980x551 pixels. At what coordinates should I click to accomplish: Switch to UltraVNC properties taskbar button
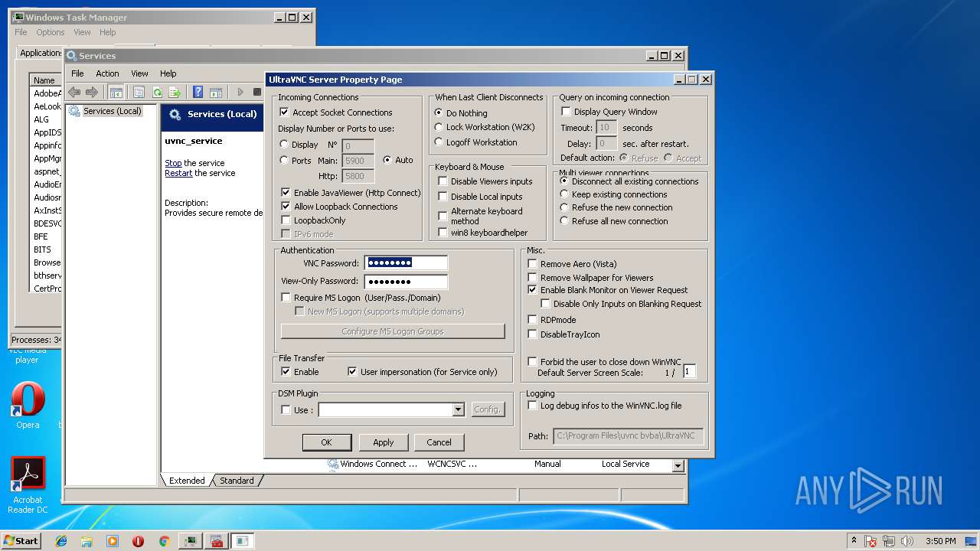coord(243,541)
